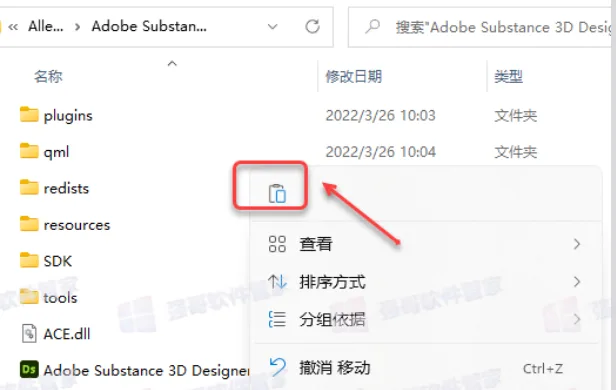The height and width of the screenshot is (390, 616).
Task: Click the SDK folder name
Action: point(57,261)
